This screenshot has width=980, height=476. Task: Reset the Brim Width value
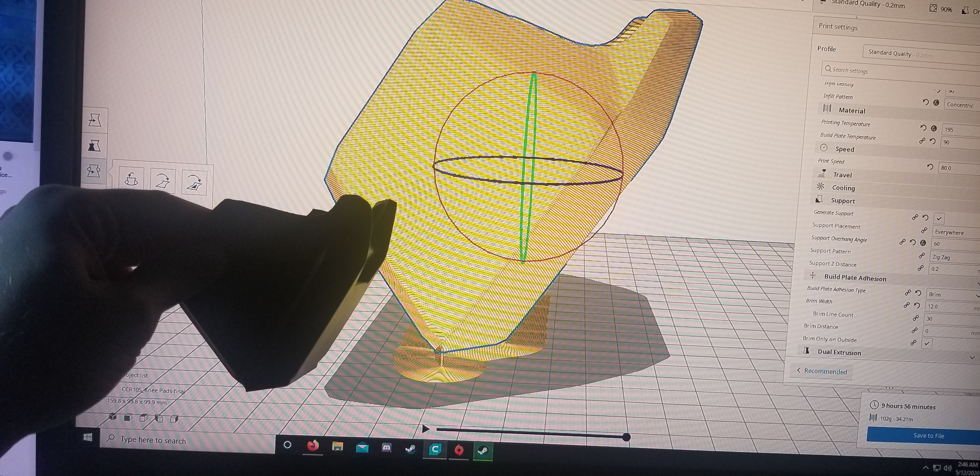(x=917, y=305)
